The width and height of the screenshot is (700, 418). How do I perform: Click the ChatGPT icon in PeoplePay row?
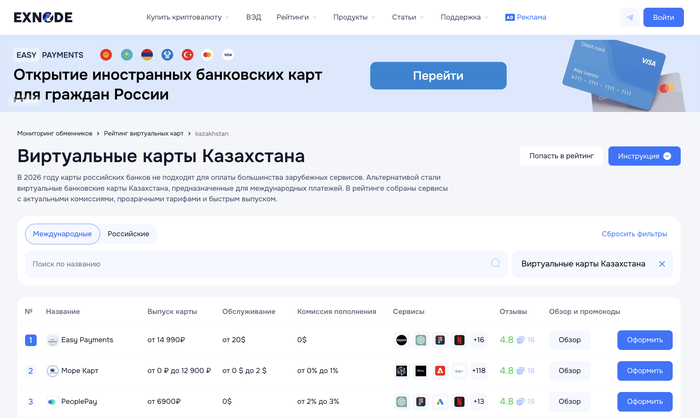(x=401, y=401)
